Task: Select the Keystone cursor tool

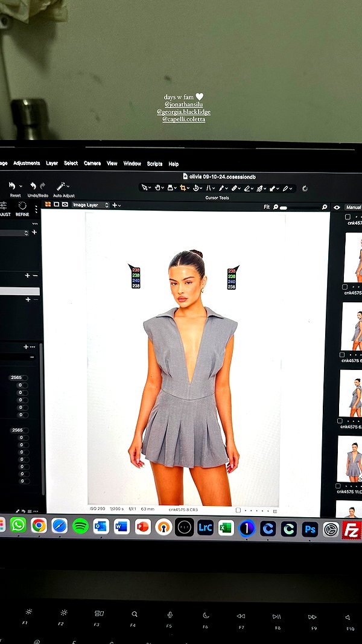Action: [209, 188]
